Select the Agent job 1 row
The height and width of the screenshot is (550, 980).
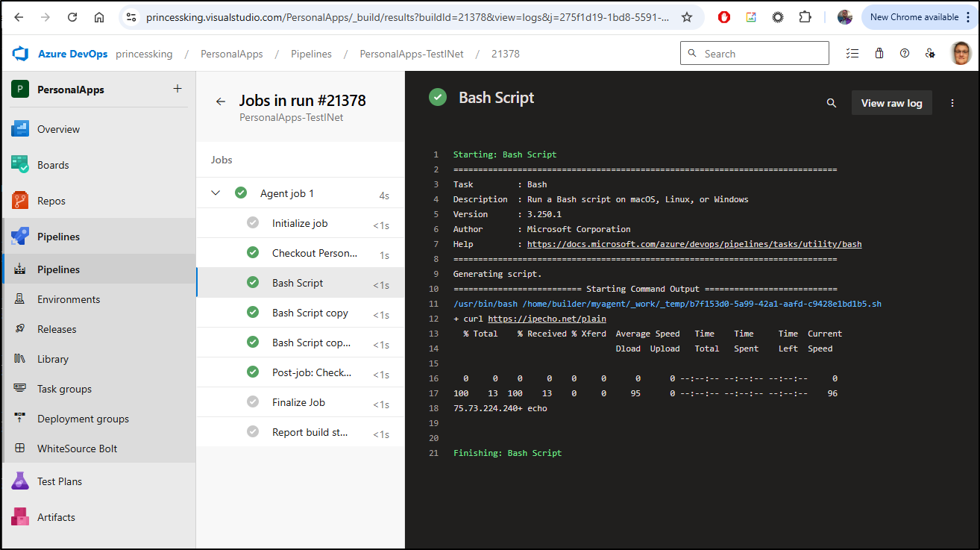point(301,193)
